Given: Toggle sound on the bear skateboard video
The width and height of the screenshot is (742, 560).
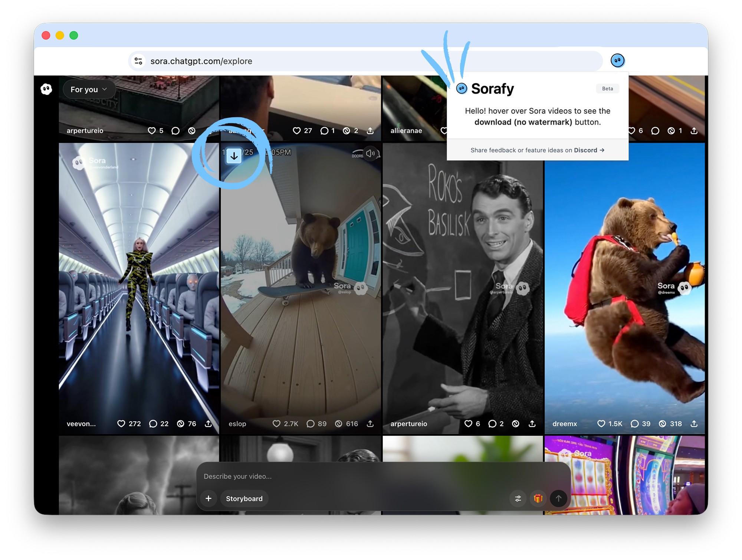Looking at the screenshot, I should 370,153.
